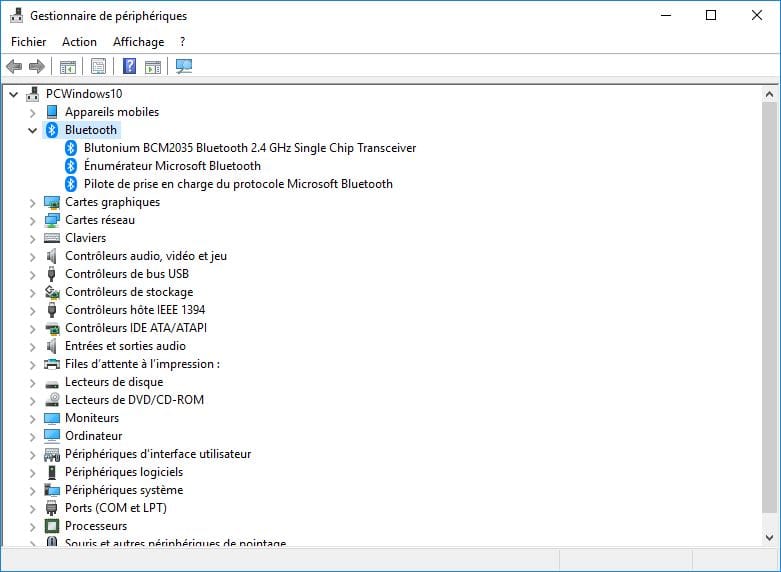Click the Back arrow toolbar icon
Screen dimensions: 781x572
[14, 66]
